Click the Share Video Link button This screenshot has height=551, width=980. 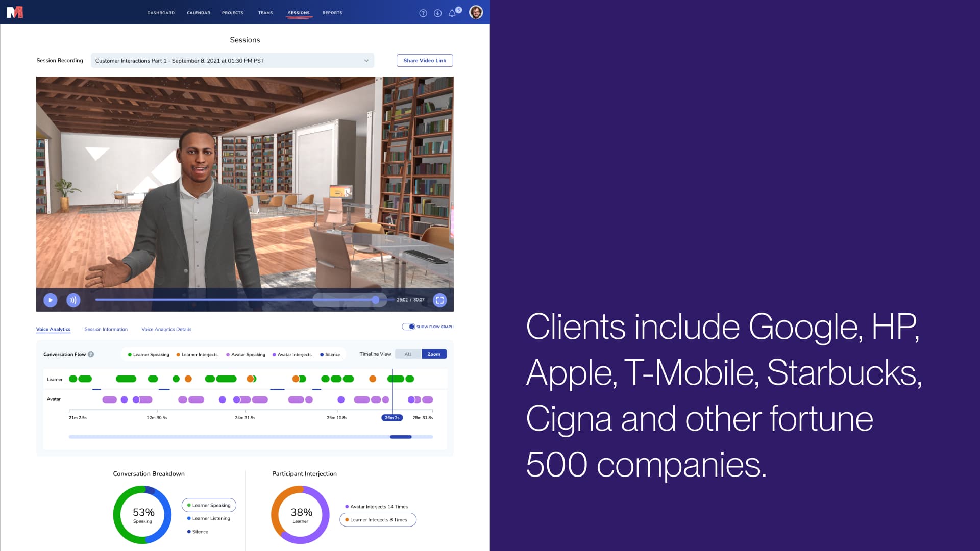click(x=425, y=60)
